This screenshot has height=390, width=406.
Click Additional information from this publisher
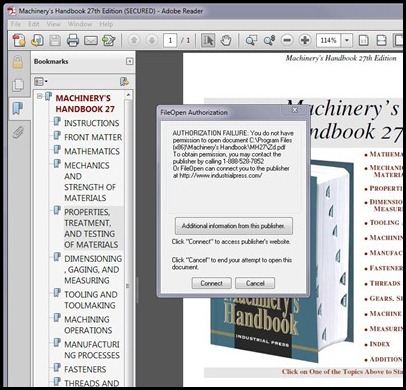(x=234, y=226)
